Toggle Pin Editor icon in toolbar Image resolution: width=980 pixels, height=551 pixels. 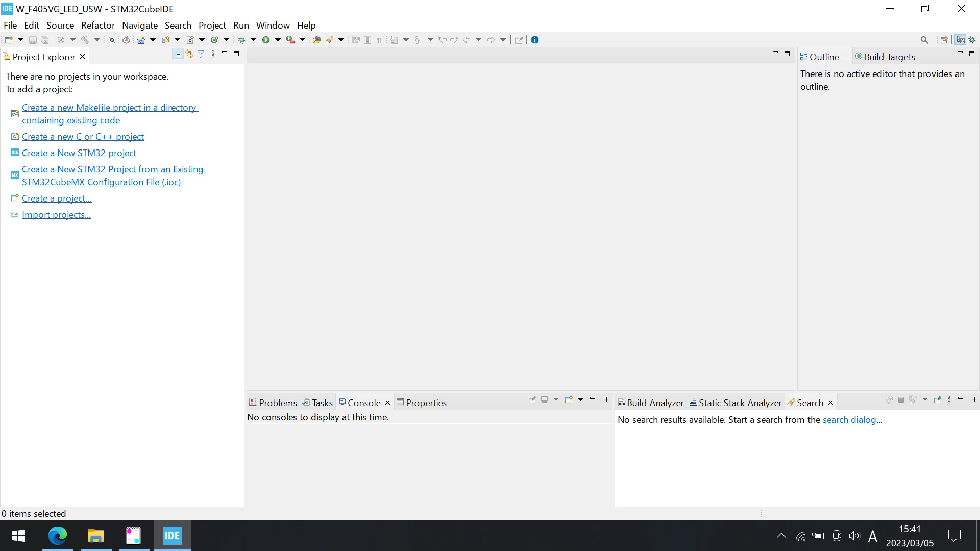click(x=519, y=40)
